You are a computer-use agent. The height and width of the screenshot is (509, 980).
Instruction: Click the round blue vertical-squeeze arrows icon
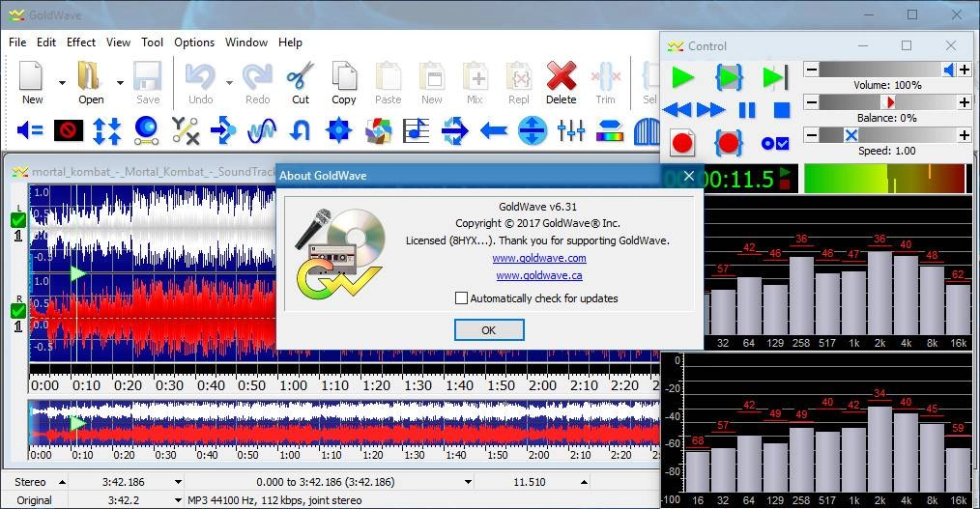[x=533, y=130]
